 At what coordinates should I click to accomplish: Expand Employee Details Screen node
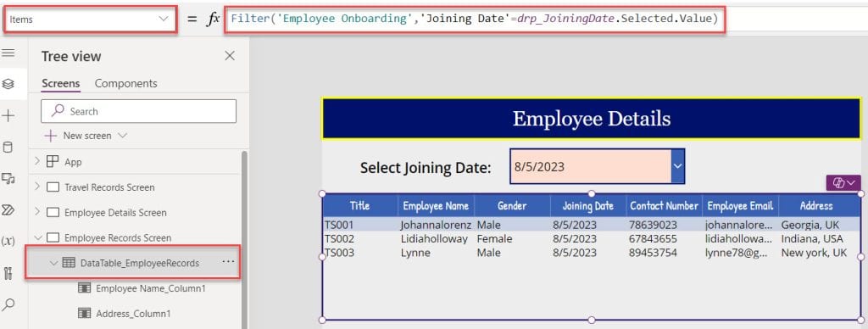37,212
